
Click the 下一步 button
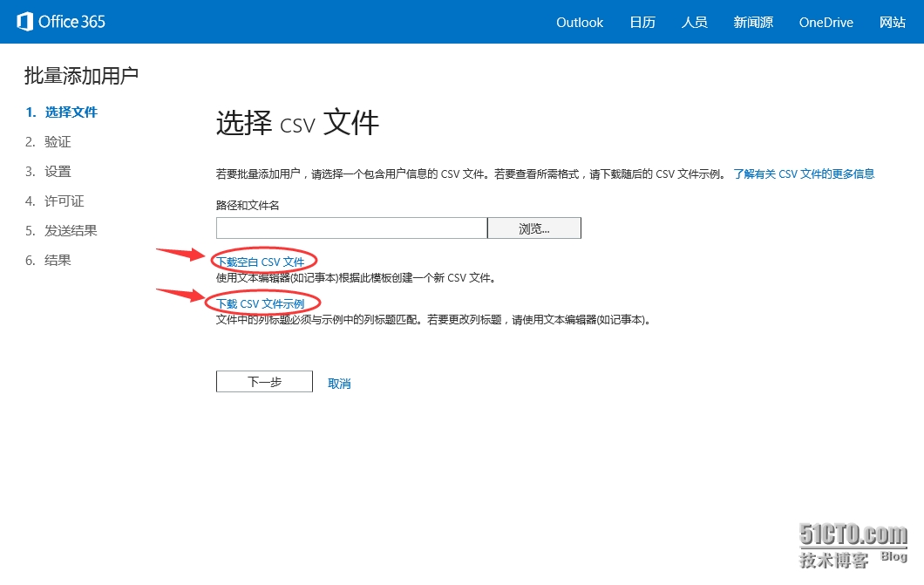tap(264, 382)
